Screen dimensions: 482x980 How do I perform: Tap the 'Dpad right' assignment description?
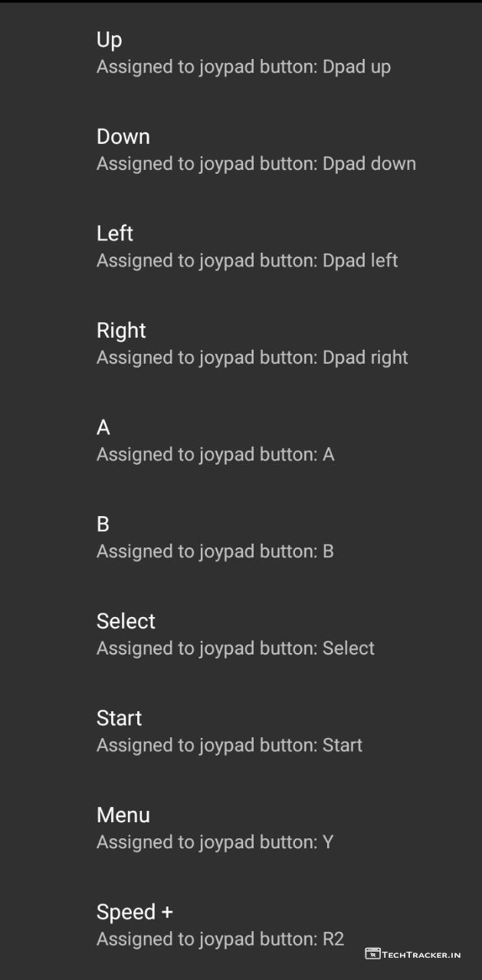[252, 358]
